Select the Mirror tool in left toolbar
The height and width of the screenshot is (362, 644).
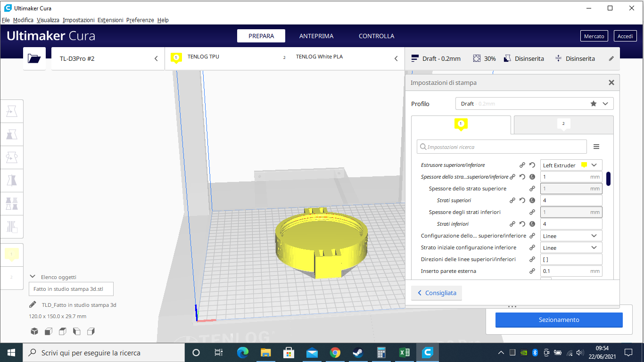click(x=12, y=180)
